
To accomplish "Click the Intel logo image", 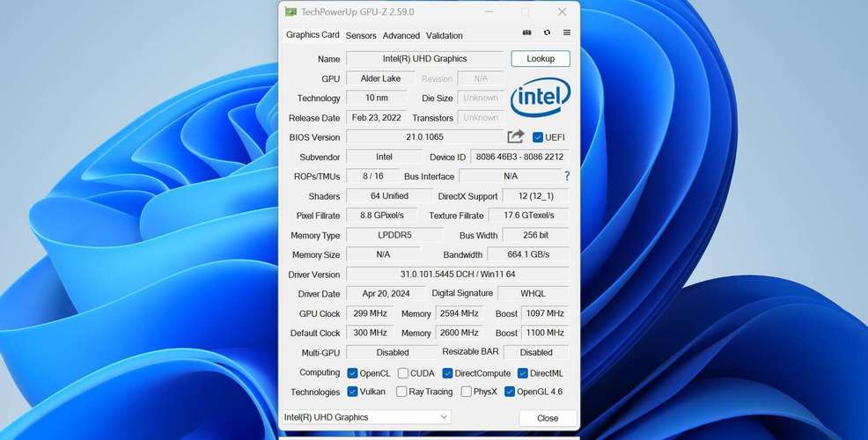I will coord(541,98).
